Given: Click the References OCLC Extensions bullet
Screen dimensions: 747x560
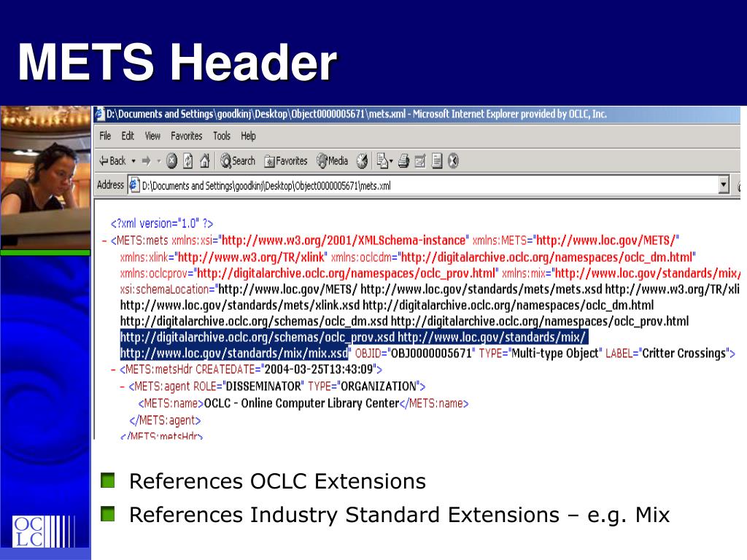Looking at the screenshot, I should [x=277, y=481].
